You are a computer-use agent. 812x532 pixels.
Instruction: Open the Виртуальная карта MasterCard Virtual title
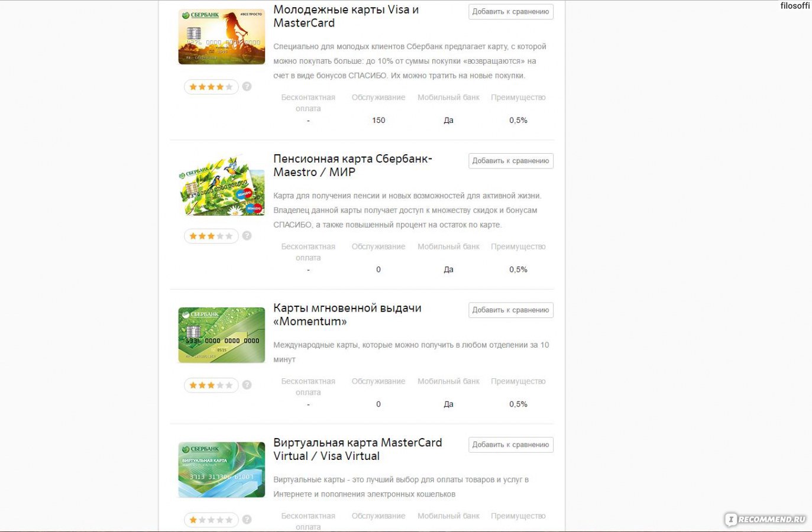[357, 449]
